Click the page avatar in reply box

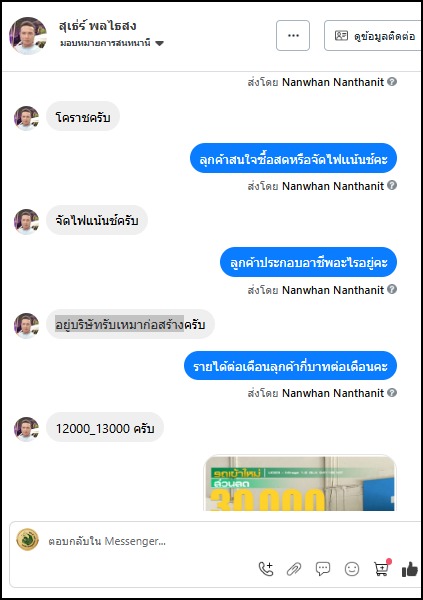pyautogui.click(x=28, y=540)
